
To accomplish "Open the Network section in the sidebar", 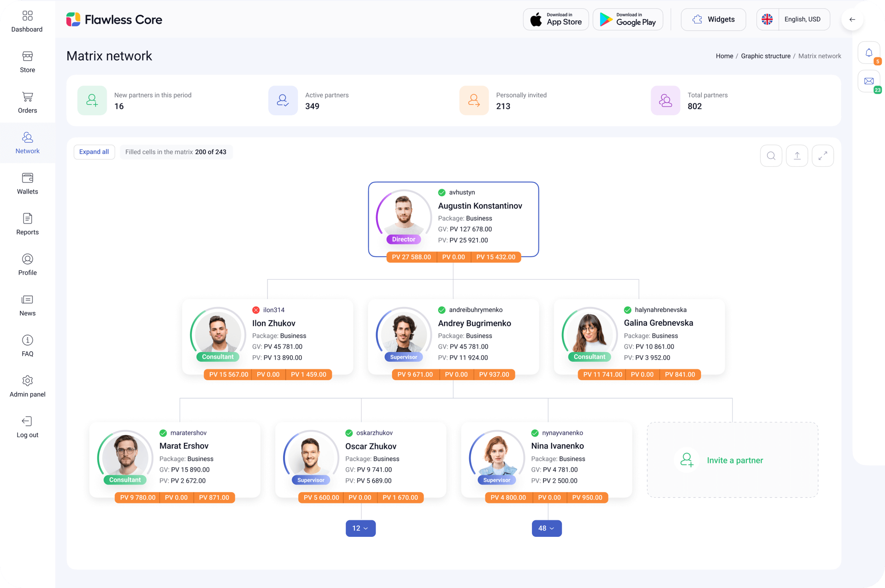I will click(27, 143).
